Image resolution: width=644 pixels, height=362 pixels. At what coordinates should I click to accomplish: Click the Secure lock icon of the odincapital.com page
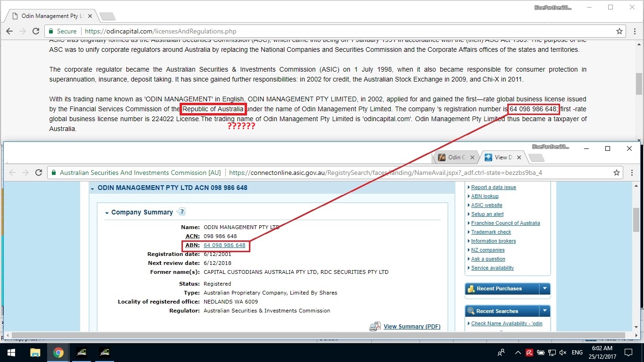[51, 31]
